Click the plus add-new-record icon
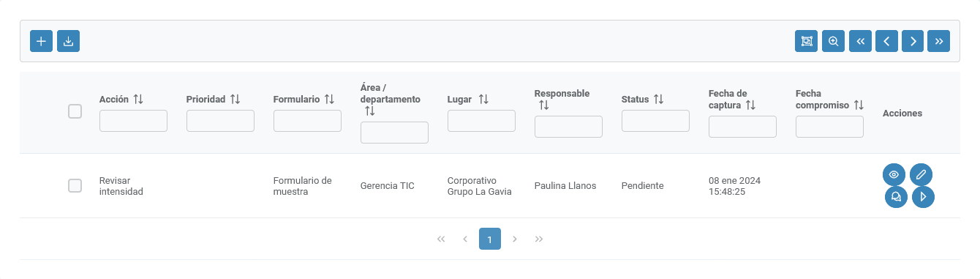This screenshot has width=980, height=279. click(41, 41)
